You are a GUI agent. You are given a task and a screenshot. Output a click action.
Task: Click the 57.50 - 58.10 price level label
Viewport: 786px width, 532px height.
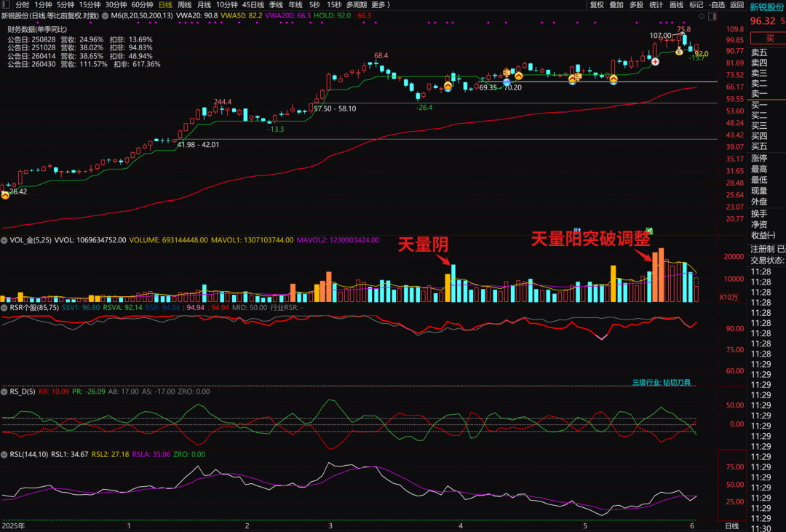pos(335,109)
